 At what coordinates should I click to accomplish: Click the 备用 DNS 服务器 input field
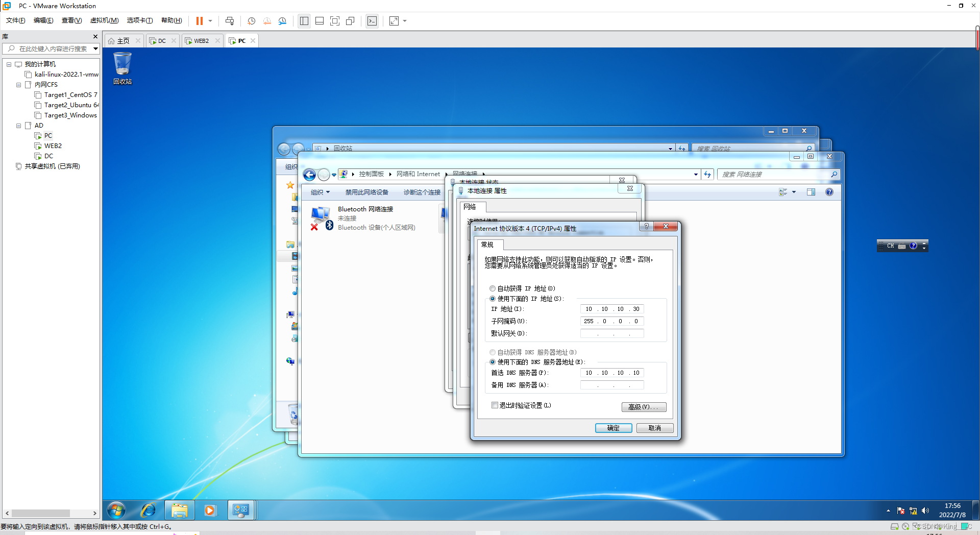click(612, 385)
